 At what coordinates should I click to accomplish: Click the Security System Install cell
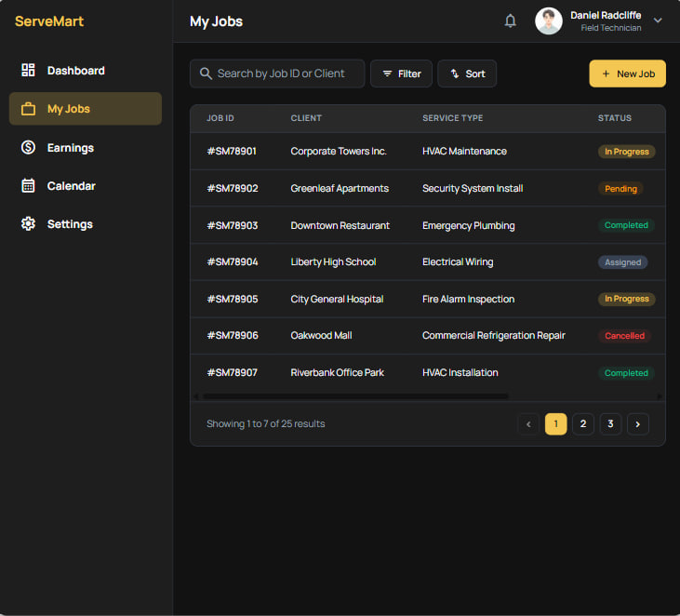[x=473, y=188]
